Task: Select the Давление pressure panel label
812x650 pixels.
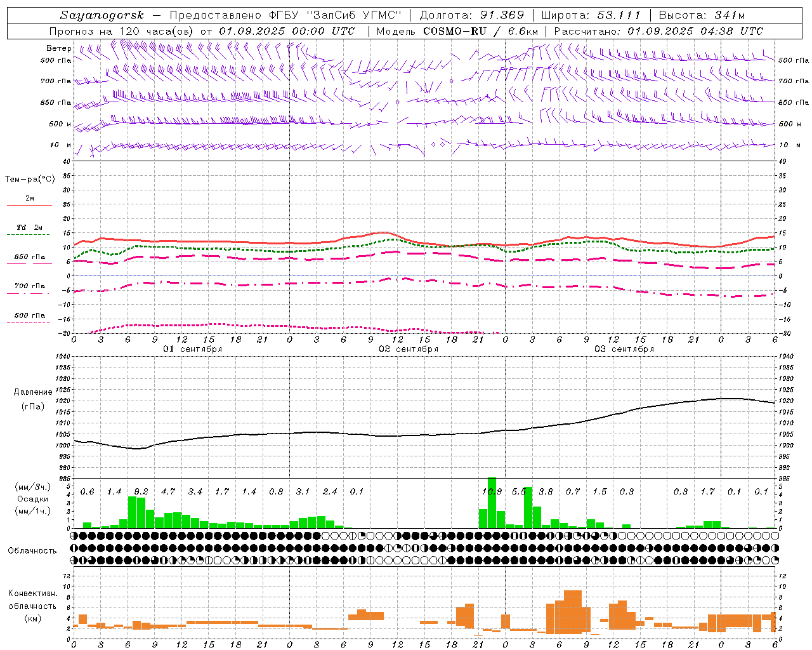Action: (33, 392)
